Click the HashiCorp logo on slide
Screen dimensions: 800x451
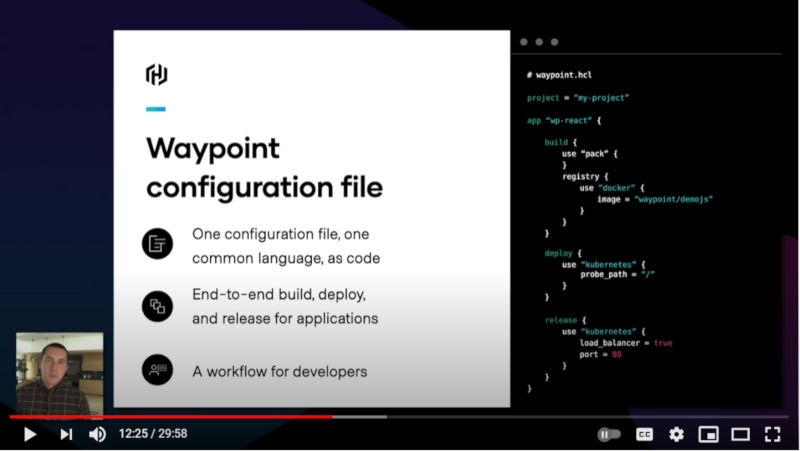coord(157,74)
